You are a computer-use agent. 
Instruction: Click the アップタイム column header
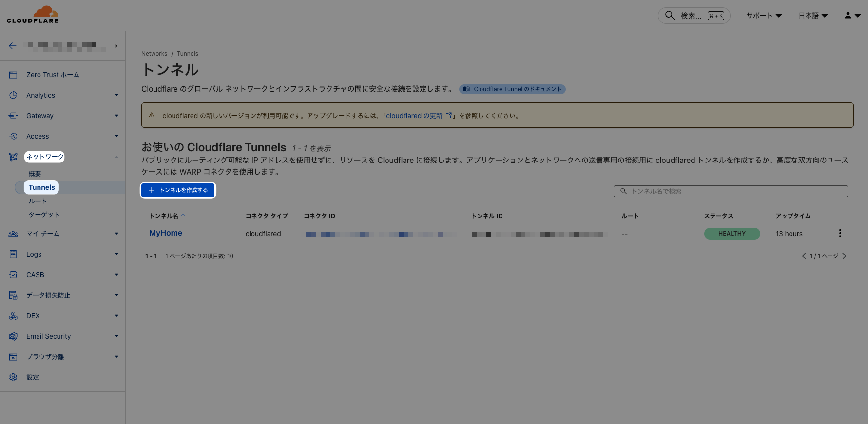click(x=793, y=216)
